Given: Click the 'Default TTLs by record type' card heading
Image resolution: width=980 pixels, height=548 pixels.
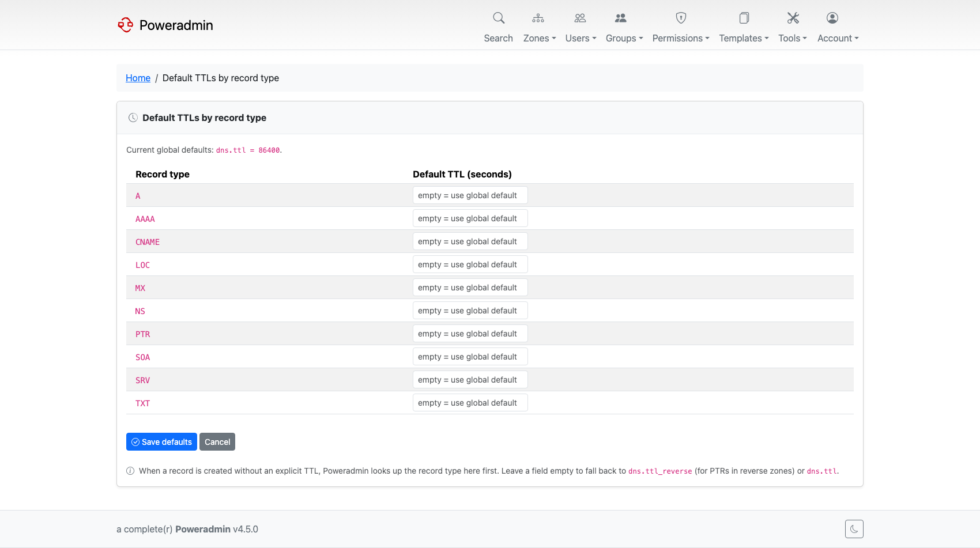Looking at the screenshot, I should (204, 118).
